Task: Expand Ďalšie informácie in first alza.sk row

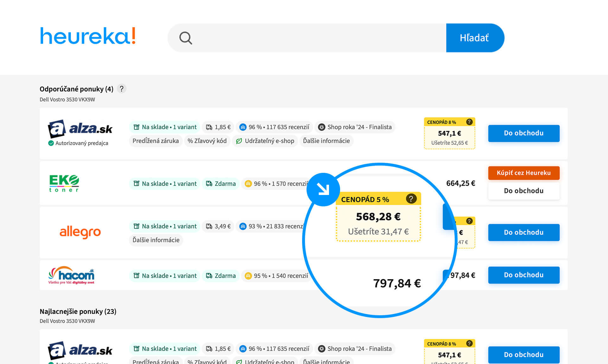Action: [x=326, y=141]
